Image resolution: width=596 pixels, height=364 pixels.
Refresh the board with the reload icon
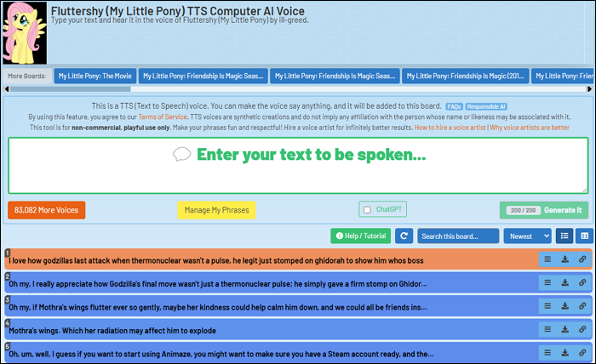(x=404, y=236)
